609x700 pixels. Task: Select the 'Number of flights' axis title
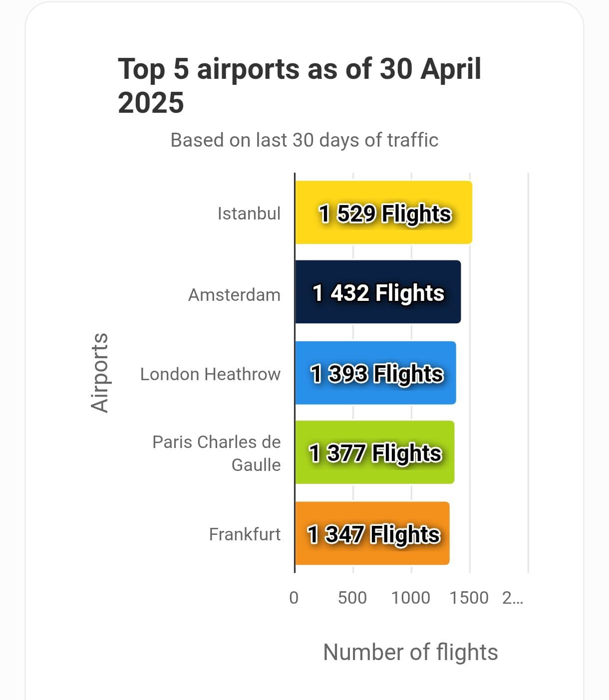(410, 652)
